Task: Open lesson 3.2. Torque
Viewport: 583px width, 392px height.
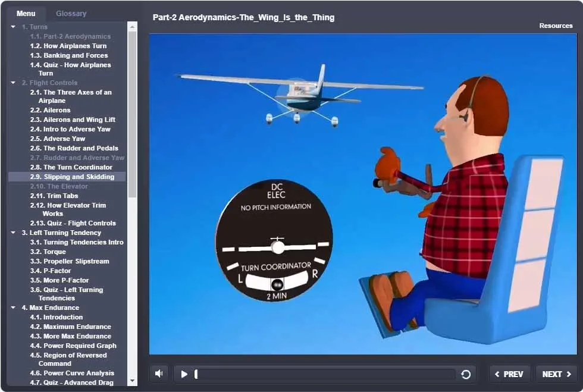Action: click(48, 252)
